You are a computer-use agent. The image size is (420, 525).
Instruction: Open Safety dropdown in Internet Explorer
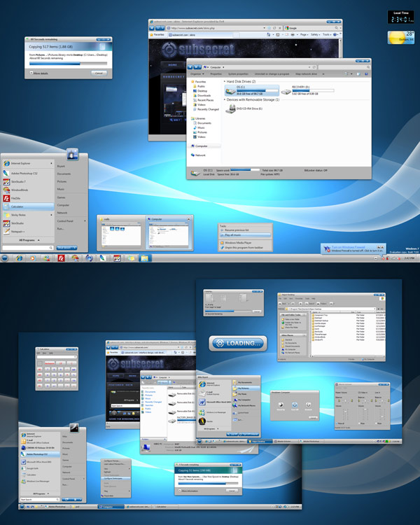point(315,34)
